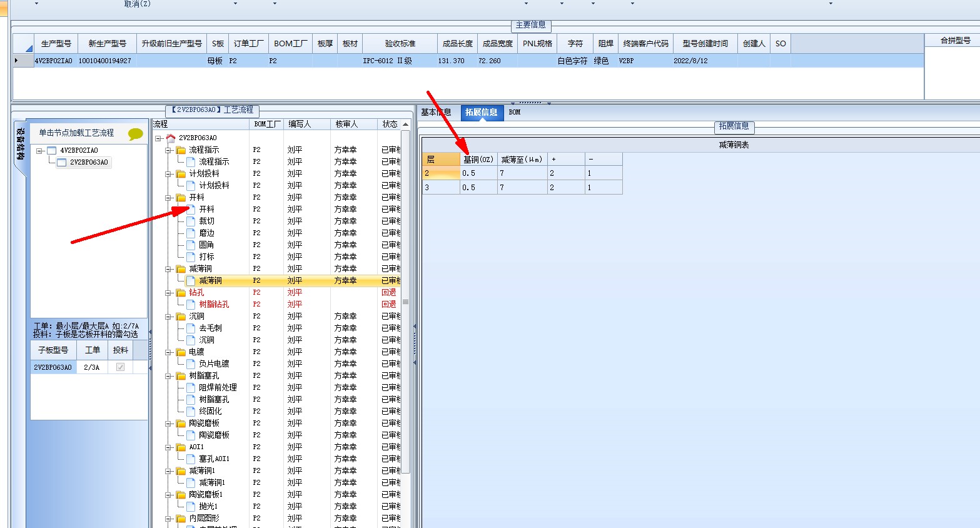Image resolution: width=980 pixels, height=528 pixels.
Task: Click the 减薄至(μm) column header
Action: [x=522, y=160]
